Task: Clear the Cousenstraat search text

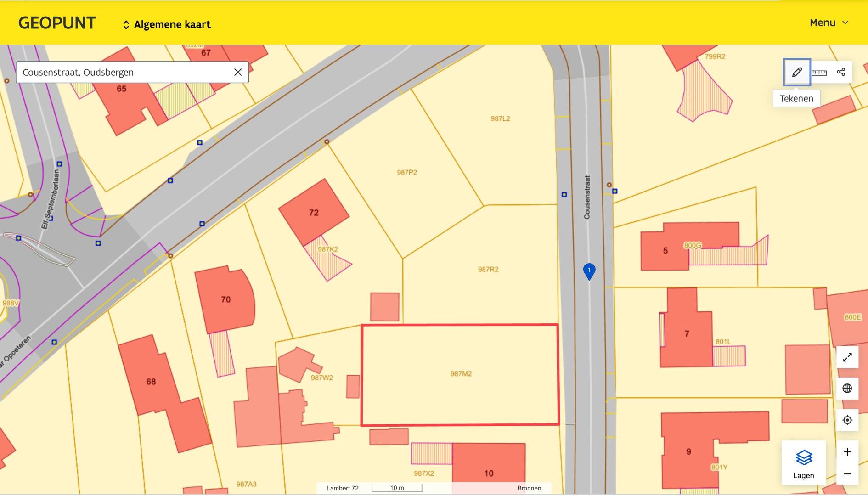Action: pos(238,72)
